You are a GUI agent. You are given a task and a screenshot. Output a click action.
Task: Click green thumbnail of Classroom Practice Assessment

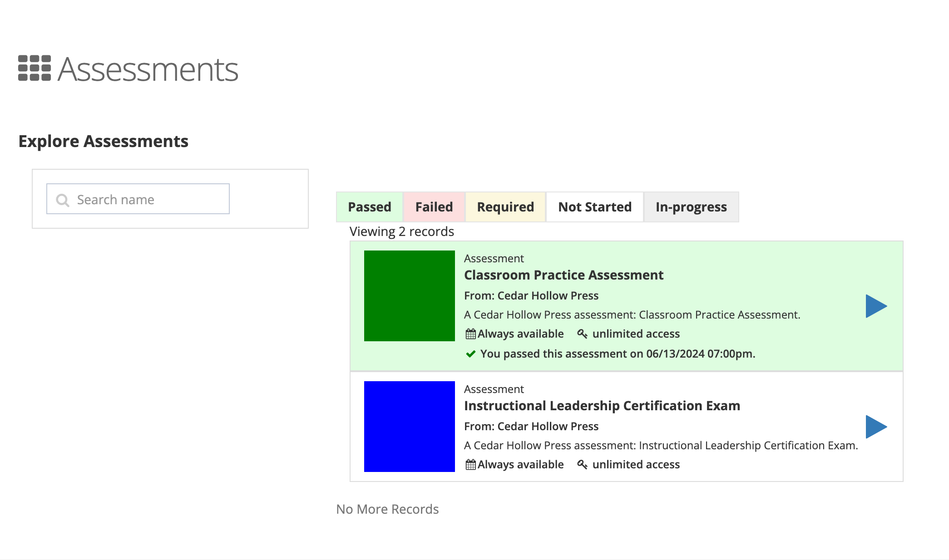pos(410,296)
